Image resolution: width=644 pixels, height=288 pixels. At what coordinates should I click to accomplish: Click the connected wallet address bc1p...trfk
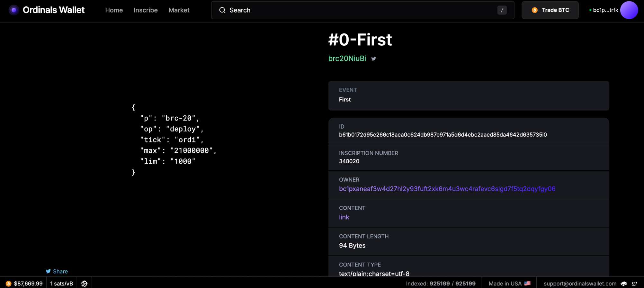(605, 10)
